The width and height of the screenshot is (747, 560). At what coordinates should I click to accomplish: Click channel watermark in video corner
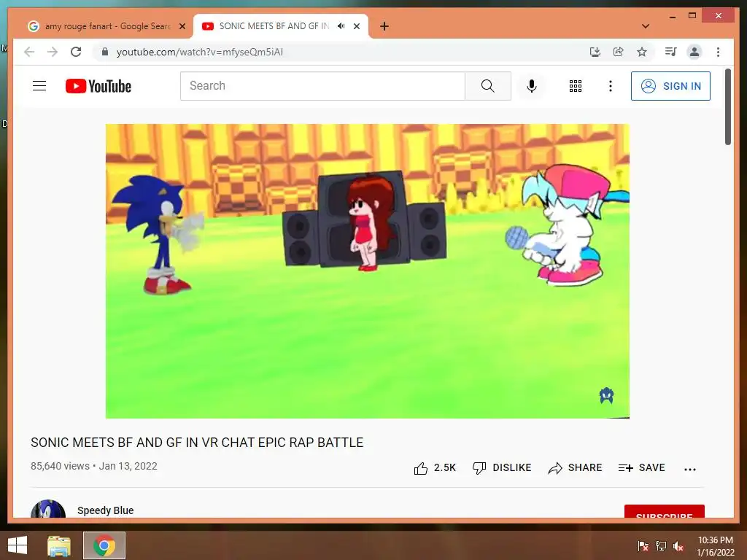(x=606, y=395)
